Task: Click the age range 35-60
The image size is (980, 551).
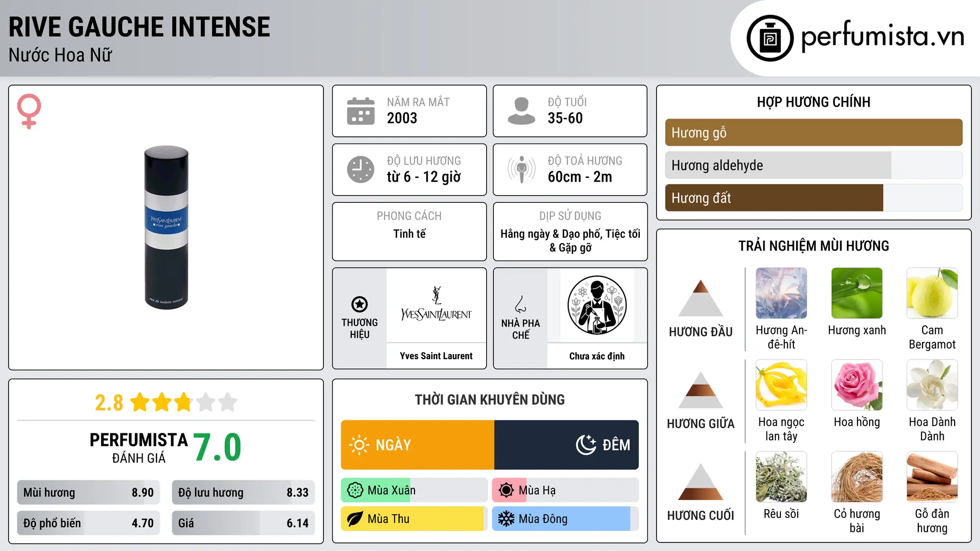Action: 565,118
